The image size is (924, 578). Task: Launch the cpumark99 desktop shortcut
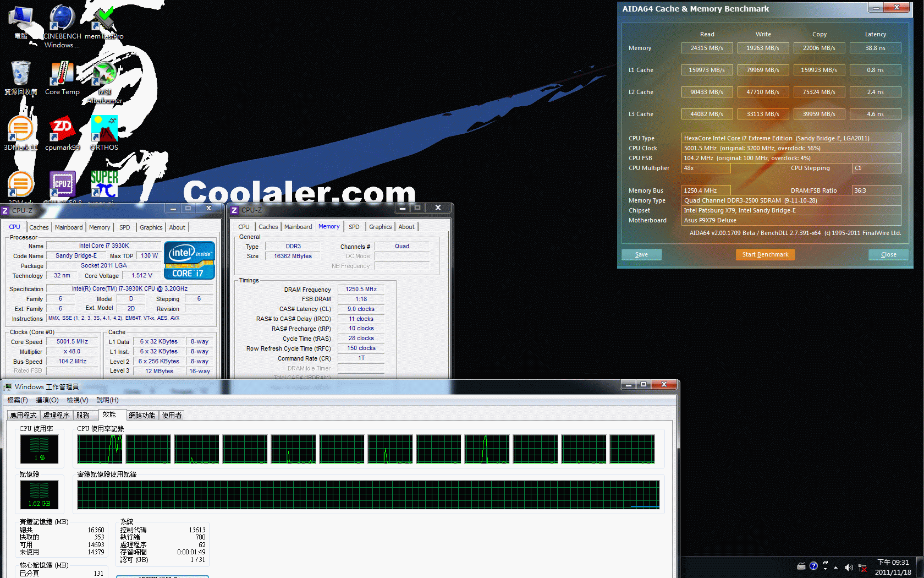[x=62, y=133]
